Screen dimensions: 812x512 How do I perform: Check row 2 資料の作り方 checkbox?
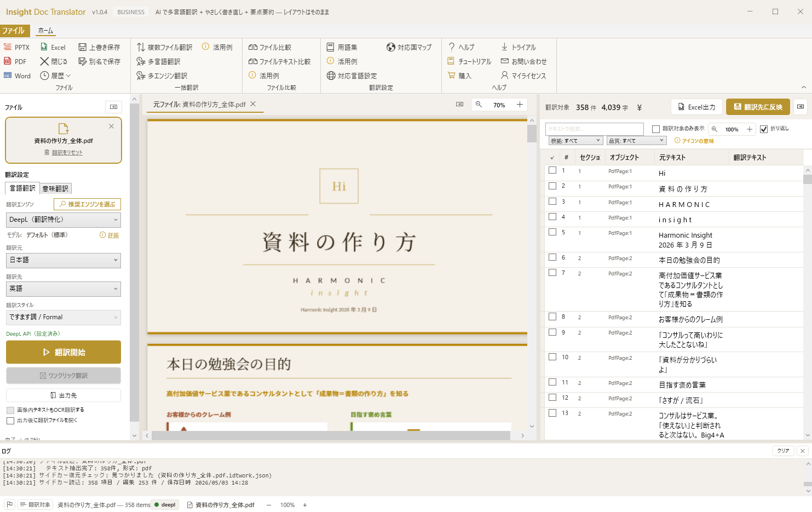pyautogui.click(x=552, y=186)
